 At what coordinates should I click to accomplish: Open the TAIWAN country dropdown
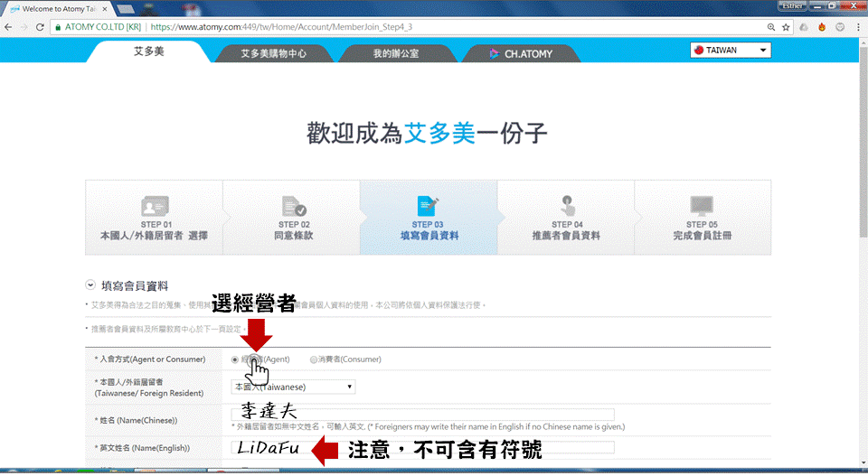point(731,50)
